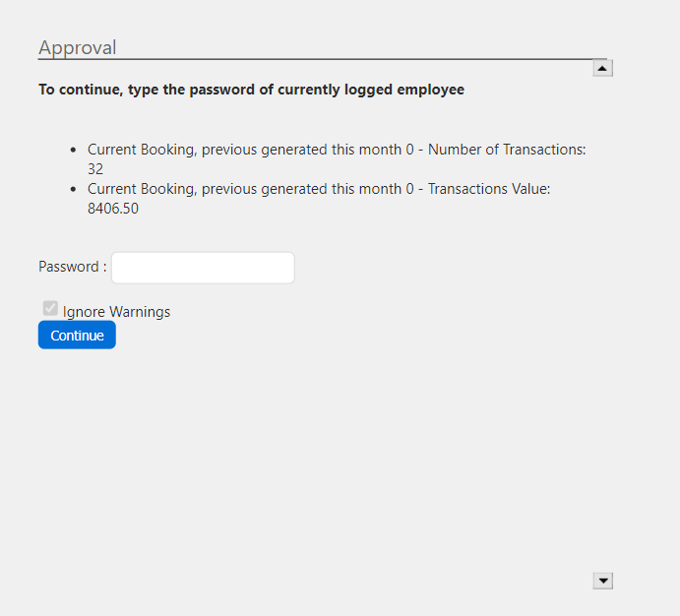Click the Approval heading
This screenshot has height=616, width=680.
click(77, 47)
